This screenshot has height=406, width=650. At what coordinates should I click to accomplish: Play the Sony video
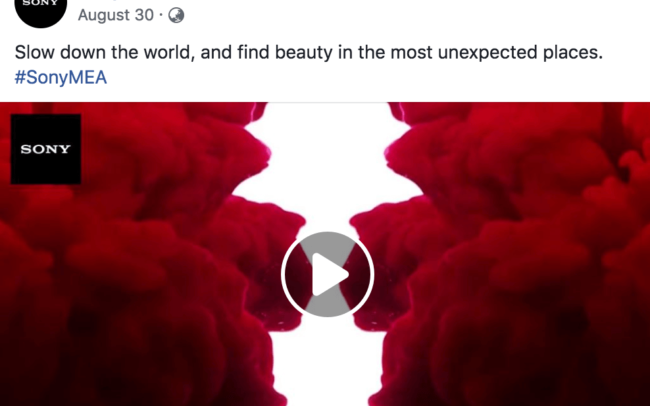click(x=327, y=274)
